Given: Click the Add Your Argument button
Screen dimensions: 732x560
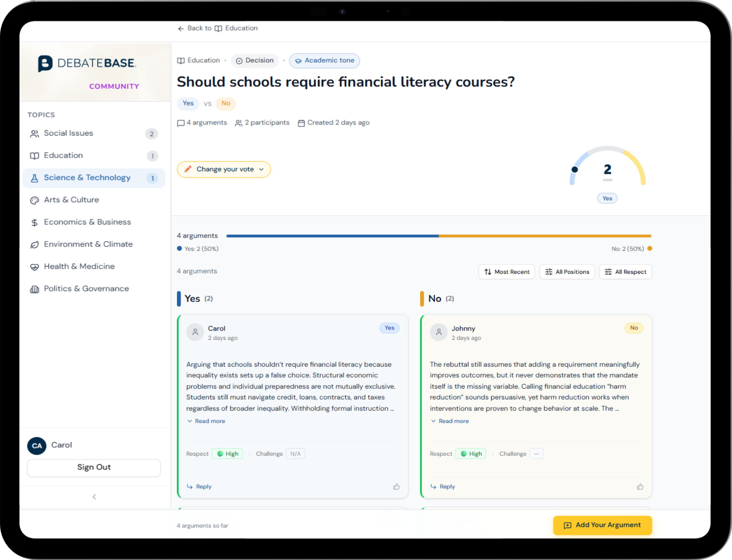Looking at the screenshot, I should (x=602, y=525).
